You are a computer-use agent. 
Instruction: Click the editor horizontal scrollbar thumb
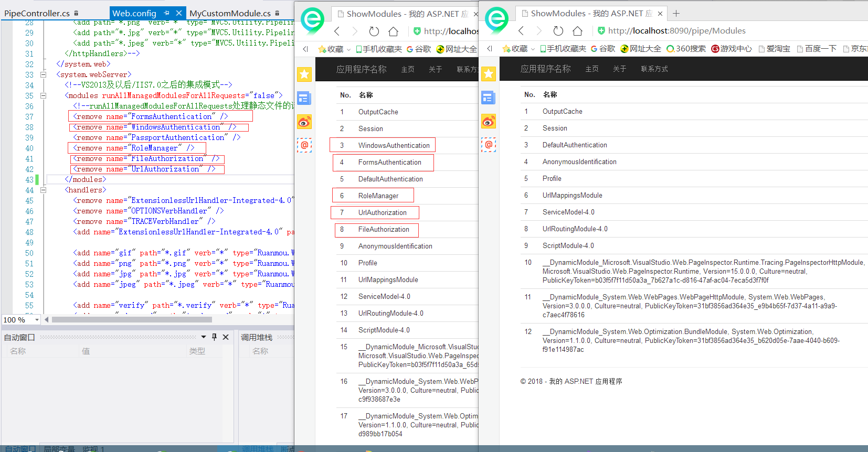pos(132,319)
